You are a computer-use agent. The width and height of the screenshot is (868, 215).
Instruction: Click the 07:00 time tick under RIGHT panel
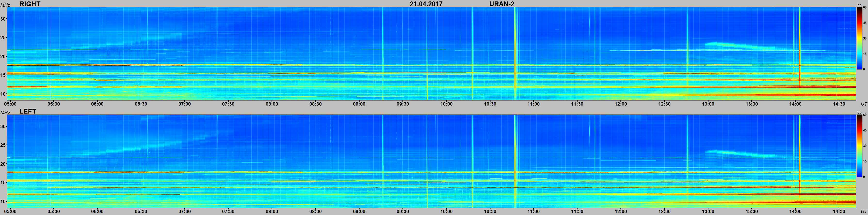point(185,104)
